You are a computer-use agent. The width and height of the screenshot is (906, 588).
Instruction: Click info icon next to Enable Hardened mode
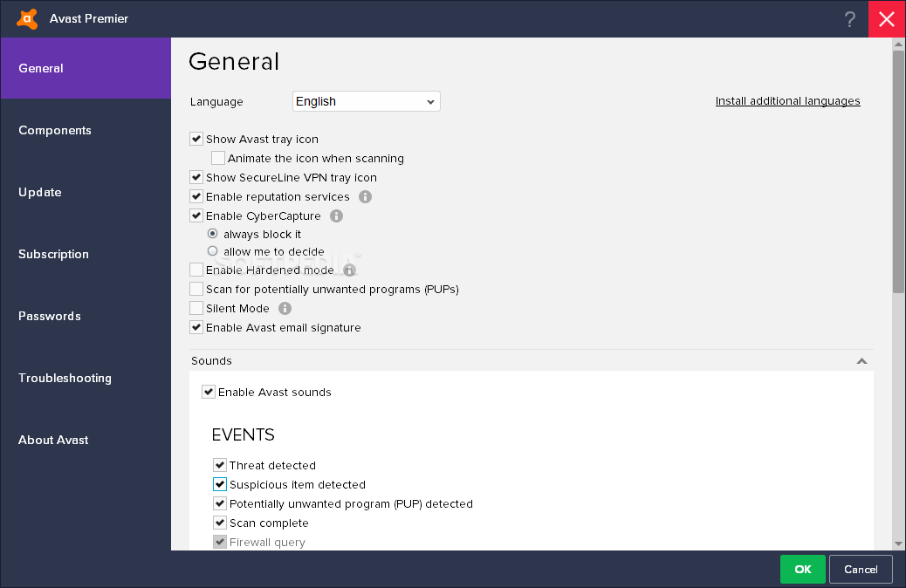click(x=350, y=270)
